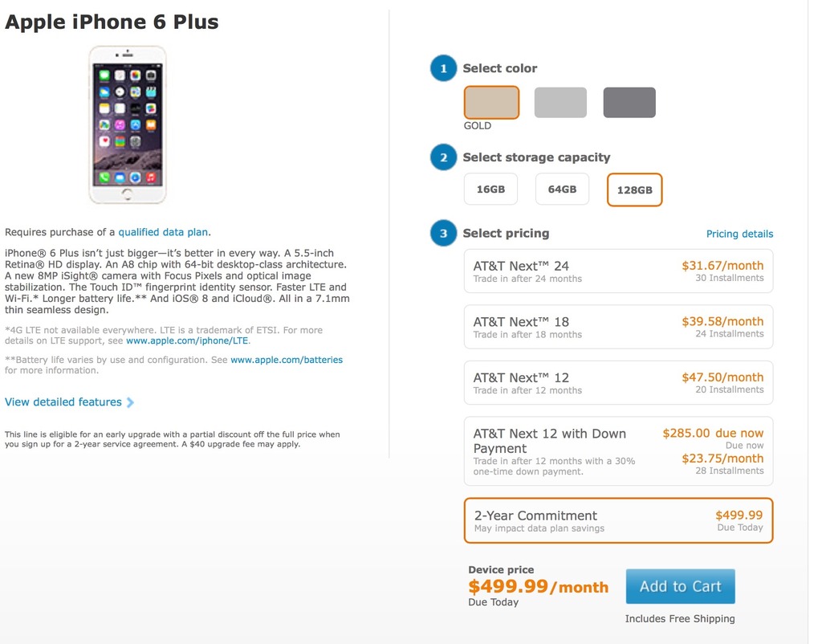Select 128GB storage capacity
The image size is (822, 644).
tap(634, 190)
